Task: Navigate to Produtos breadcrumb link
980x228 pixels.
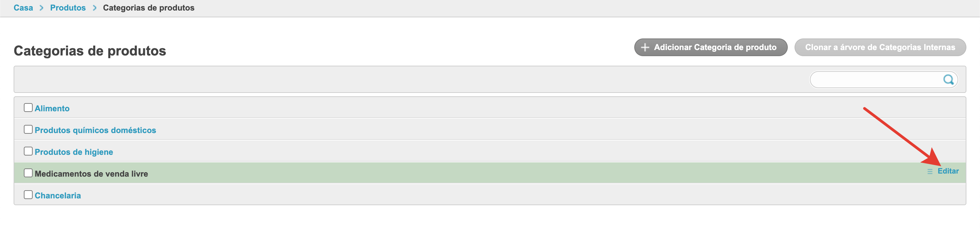Action: (x=68, y=8)
